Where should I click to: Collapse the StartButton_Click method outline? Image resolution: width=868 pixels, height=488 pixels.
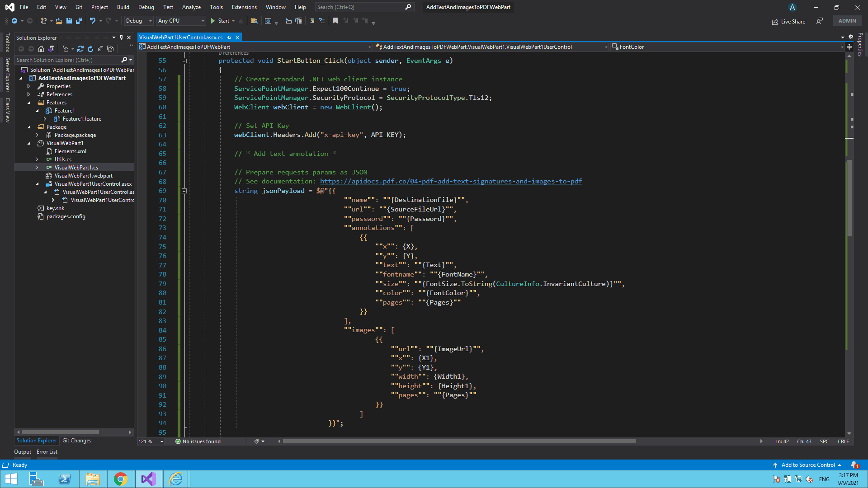(184, 61)
